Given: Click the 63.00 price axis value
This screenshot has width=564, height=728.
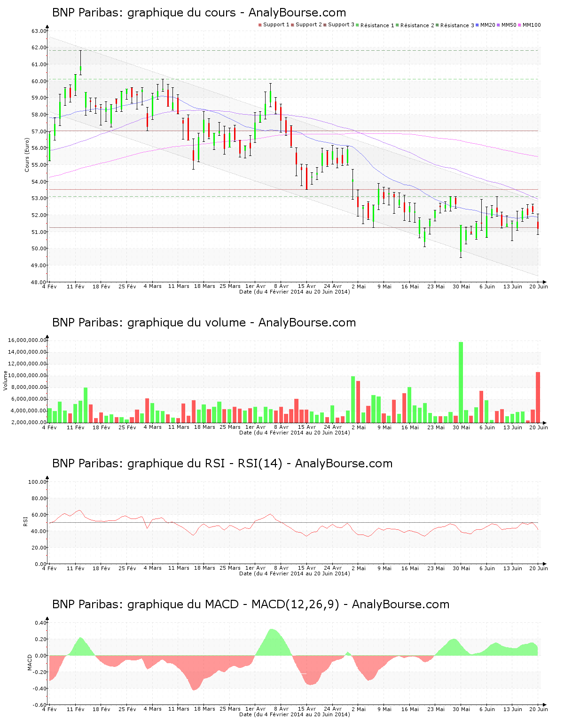Looking at the screenshot, I should [39, 31].
